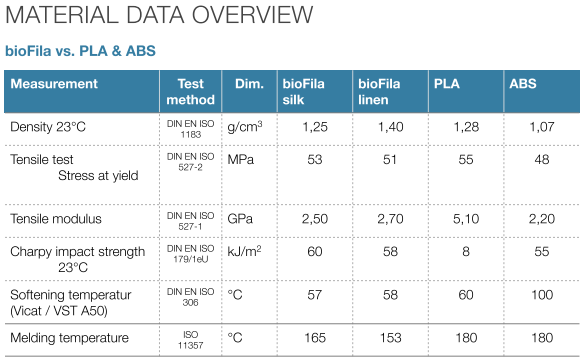Click the ABS column header
The image size is (583, 362).
523,84
